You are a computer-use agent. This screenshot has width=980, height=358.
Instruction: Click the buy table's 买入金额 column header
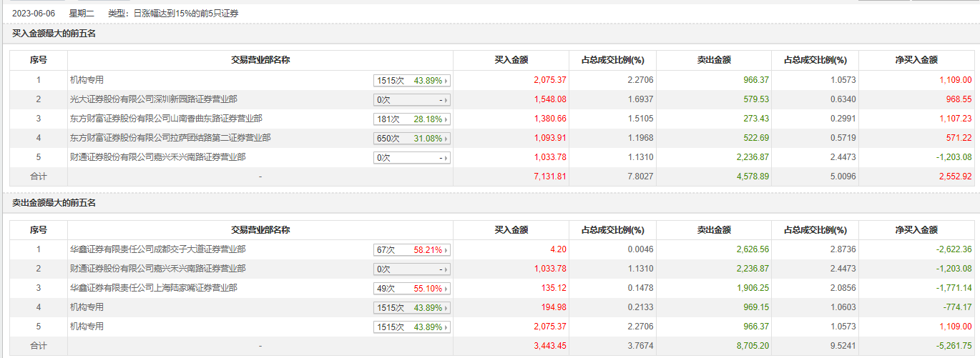(x=511, y=60)
